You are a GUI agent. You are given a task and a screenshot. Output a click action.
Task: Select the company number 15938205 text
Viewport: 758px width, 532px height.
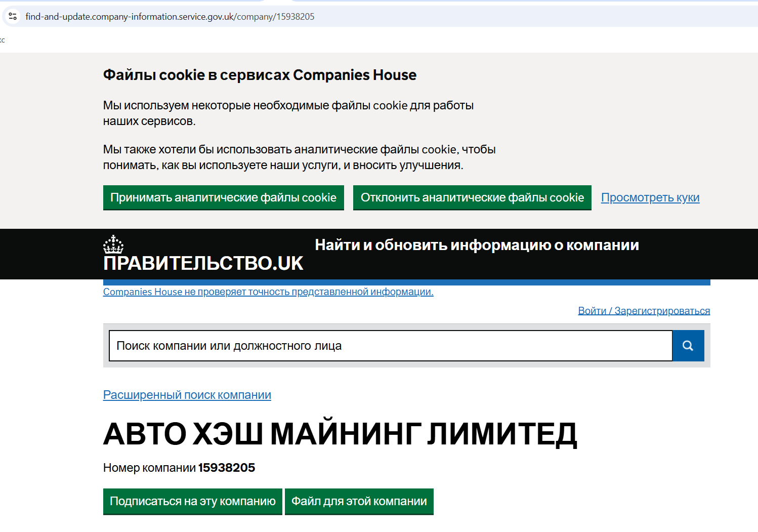[227, 468]
